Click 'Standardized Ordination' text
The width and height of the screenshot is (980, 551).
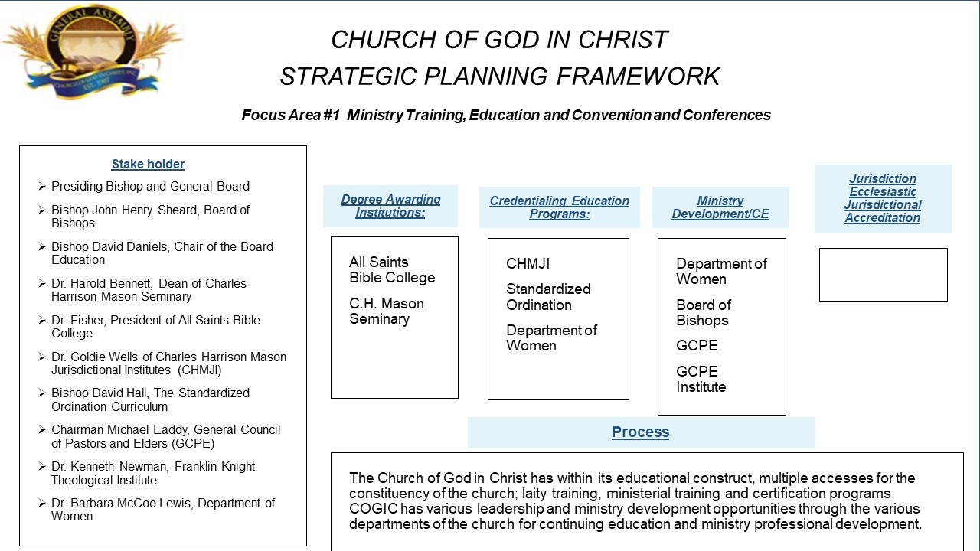click(x=548, y=297)
